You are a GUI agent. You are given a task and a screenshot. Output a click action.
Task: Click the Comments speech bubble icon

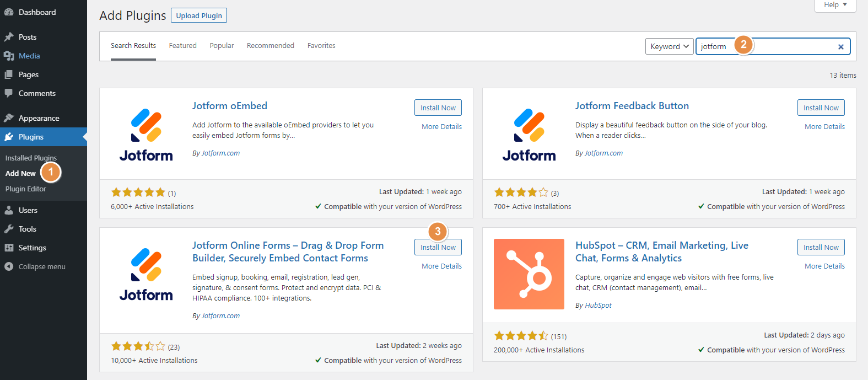(x=9, y=93)
